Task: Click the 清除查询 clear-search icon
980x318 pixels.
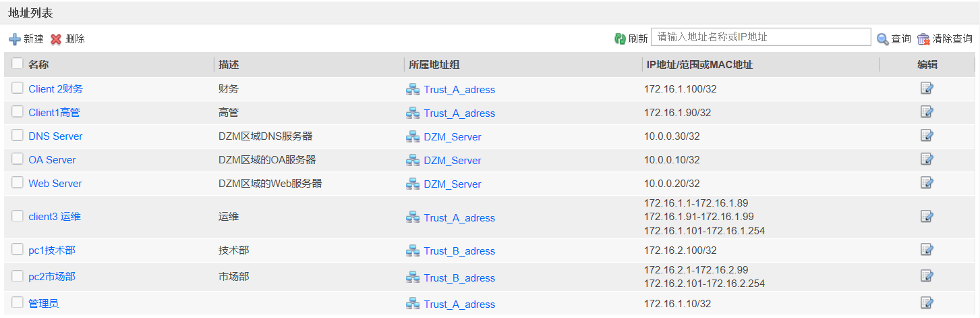Action: pyautogui.click(x=923, y=39)
